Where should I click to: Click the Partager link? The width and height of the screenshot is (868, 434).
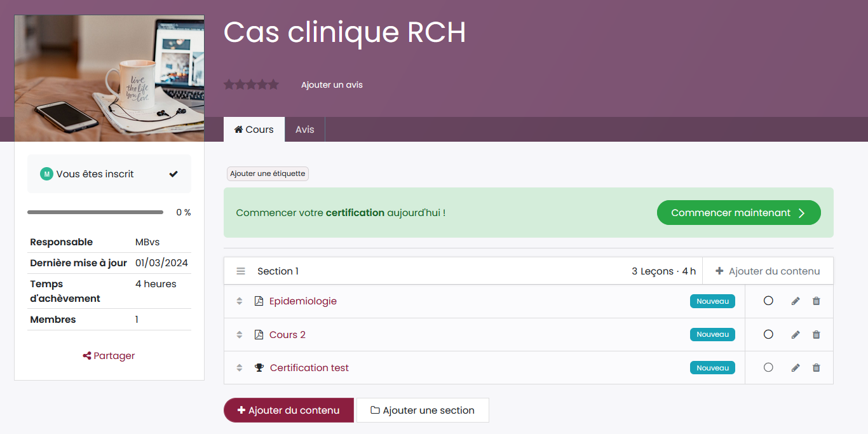[109, 356]
